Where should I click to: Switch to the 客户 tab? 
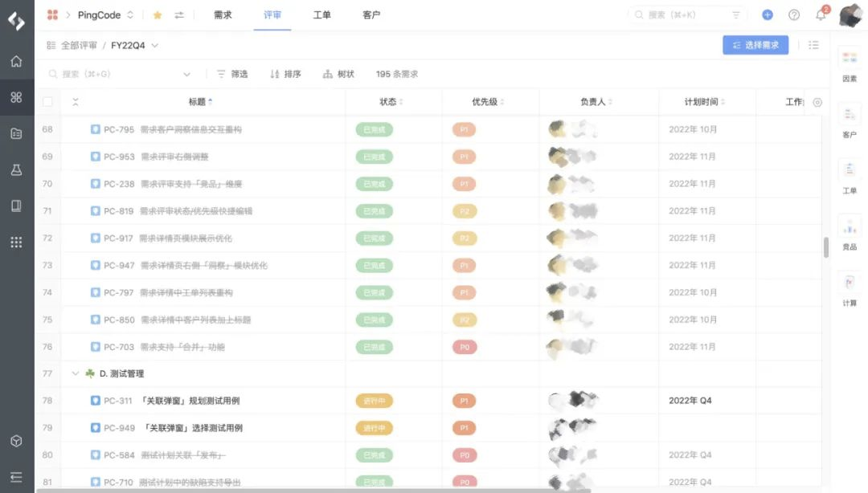coord(371,14)
